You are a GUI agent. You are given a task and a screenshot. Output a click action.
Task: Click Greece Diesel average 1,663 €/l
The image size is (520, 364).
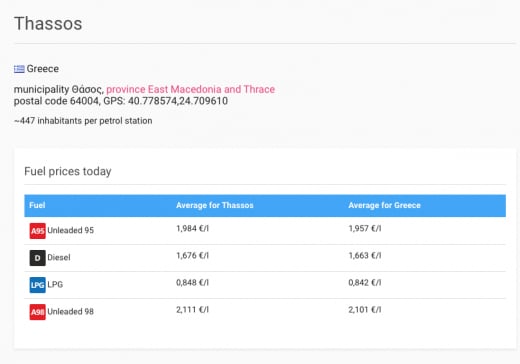[365, 255]
